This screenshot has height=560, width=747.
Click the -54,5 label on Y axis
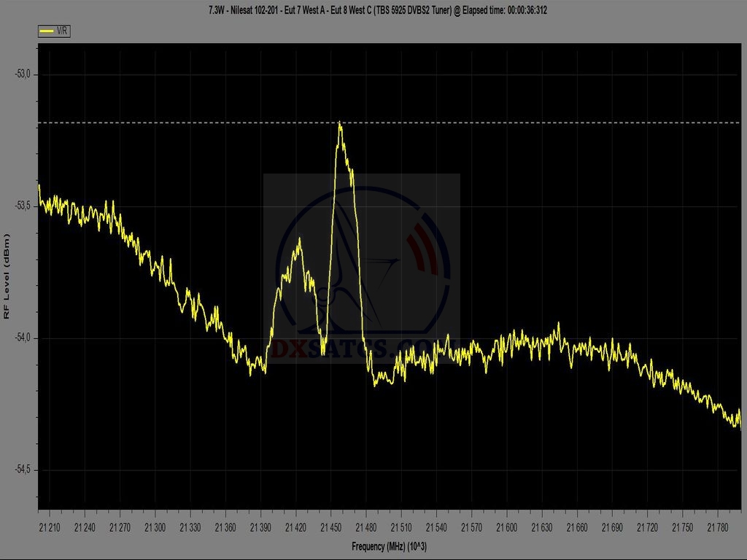pyautogui.click(x=27, y=470)
